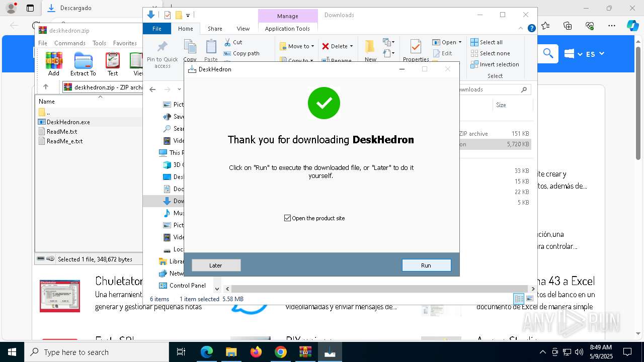Open Firefox from taskbar
This screenshot has width=644, height=362.
coord(256,352)
